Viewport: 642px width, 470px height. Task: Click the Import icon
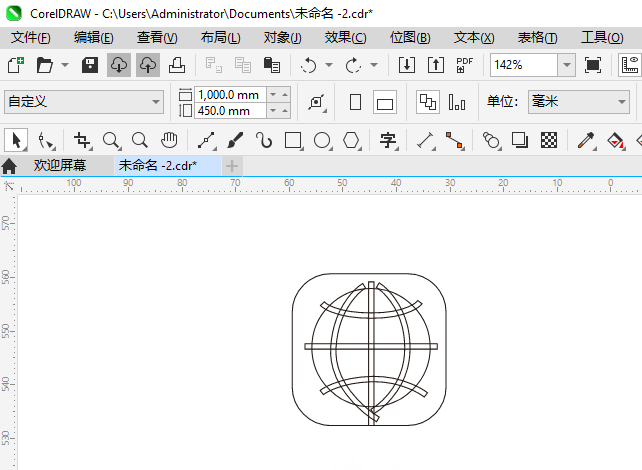pos(407,65)
